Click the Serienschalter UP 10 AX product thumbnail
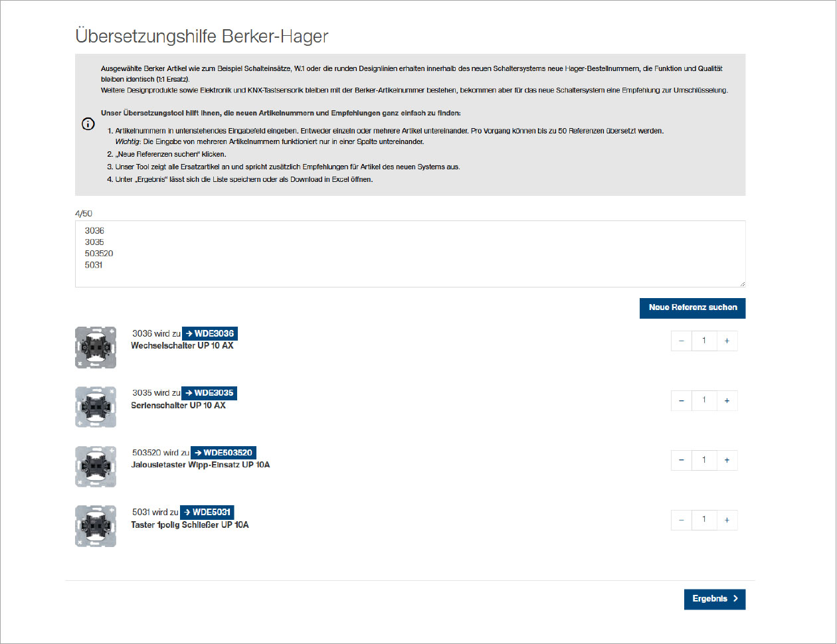This screenshot has width=837, height=644. pos(95,407)
